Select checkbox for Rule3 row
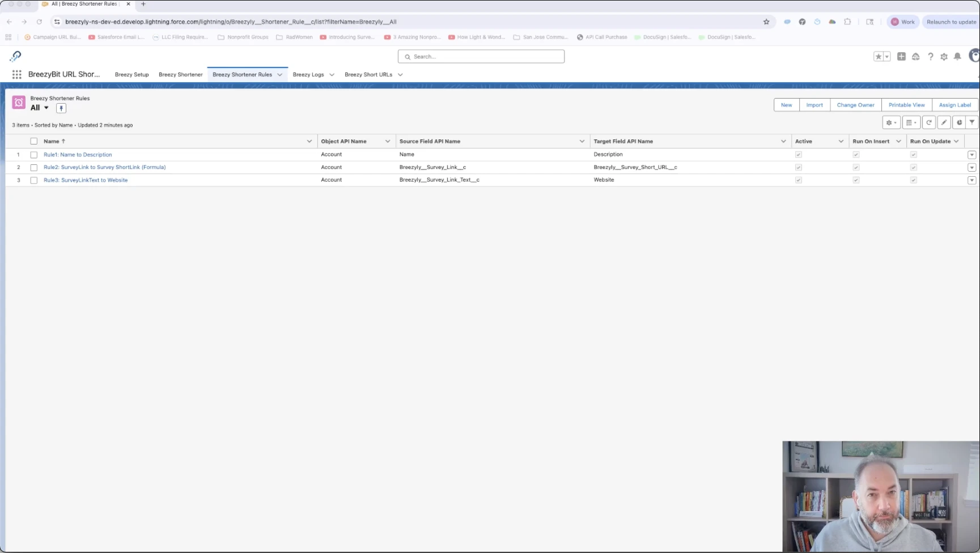 click(x=34, y=180)
